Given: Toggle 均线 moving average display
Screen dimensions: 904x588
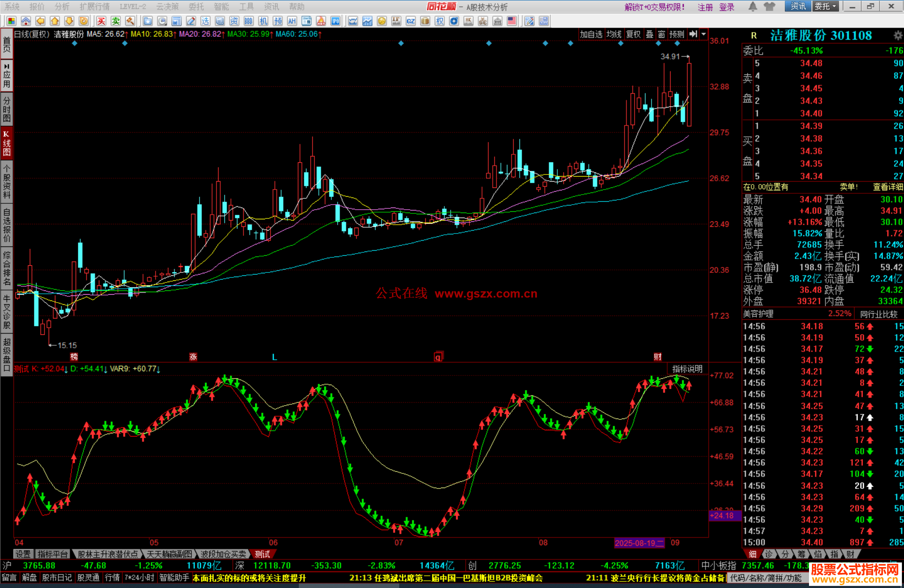Looking at the screenshot, I should pyautogui.click(x=614, y=34).
